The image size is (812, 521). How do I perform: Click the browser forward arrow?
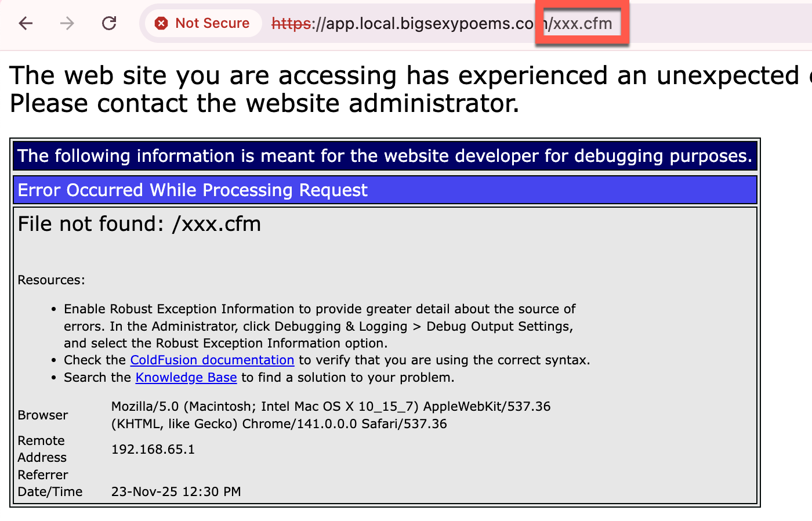pos(67,23)
